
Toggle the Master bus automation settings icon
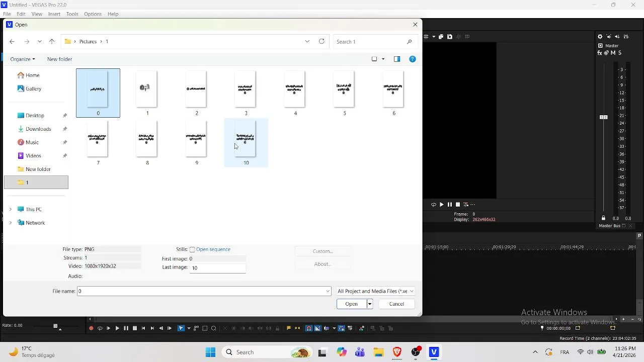(x=606, y=53)
